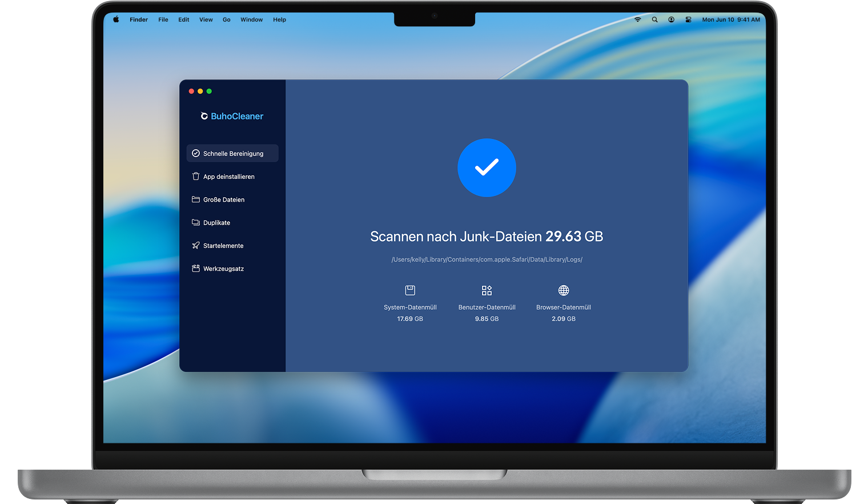Open the Apple menu
The width and height of the screenshot is (868, 504).
click(116, 19)
